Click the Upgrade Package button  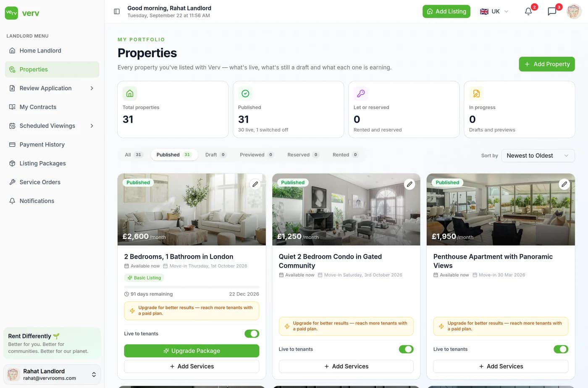(192, 351)
